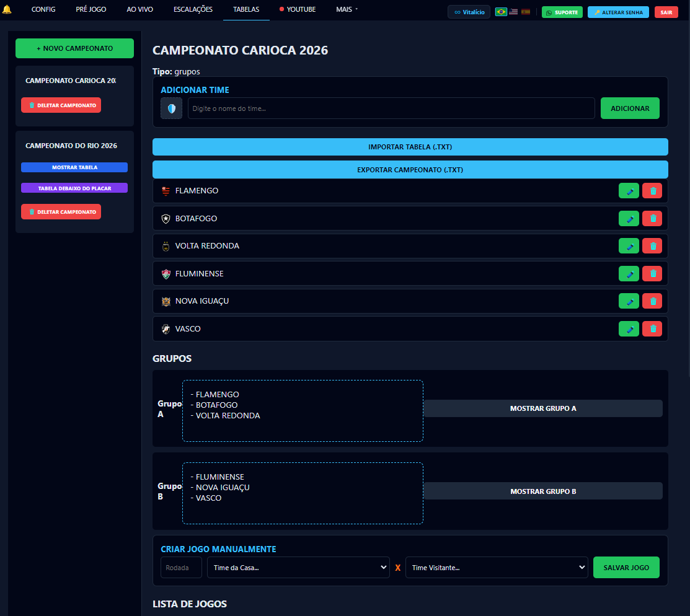The height and width of the screenshot is (616, 690).
Task: Click the + NOVO CAMPEONATO button
Action: click(x=75, y=48)
